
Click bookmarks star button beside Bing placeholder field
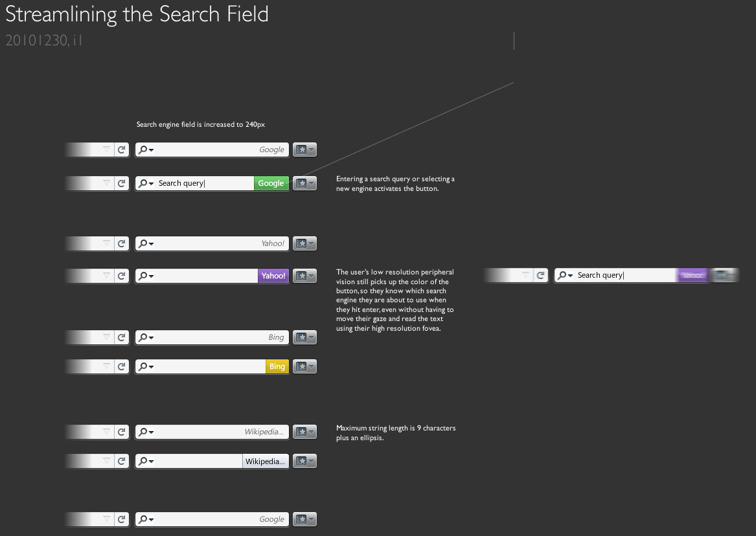point(304,337)
